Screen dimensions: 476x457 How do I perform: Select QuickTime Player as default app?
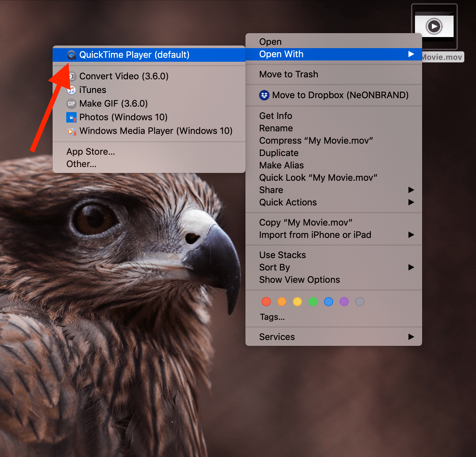coord(135,55)
